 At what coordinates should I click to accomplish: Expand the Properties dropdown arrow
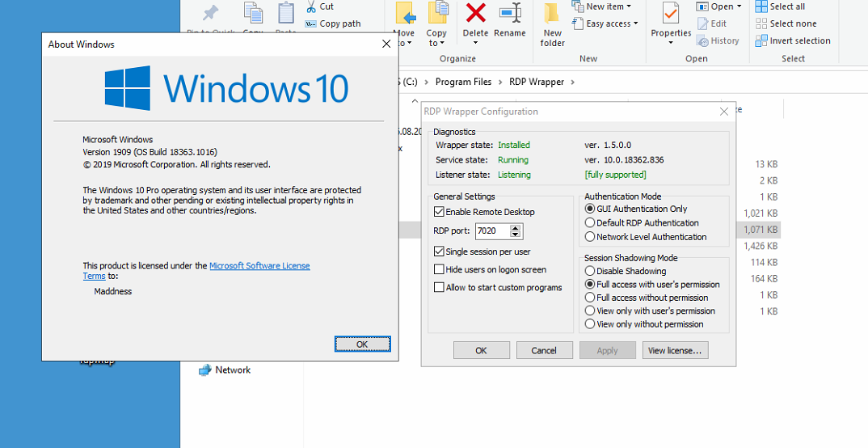coord(671,43)
